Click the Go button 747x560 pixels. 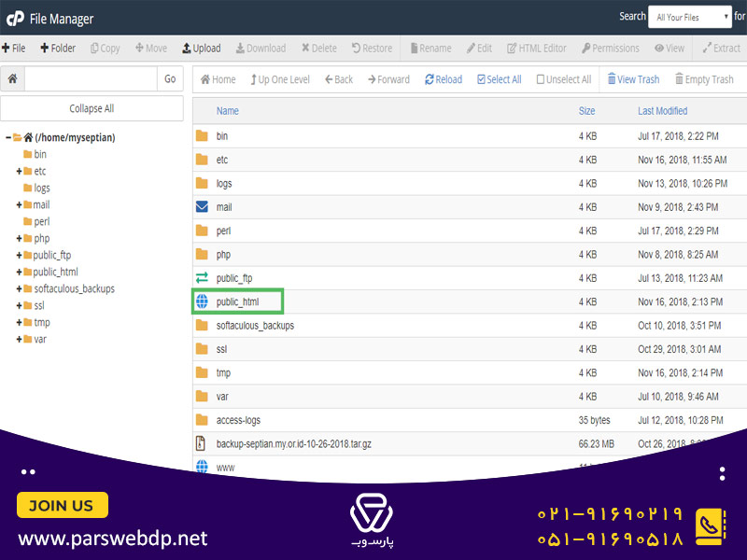170,78
